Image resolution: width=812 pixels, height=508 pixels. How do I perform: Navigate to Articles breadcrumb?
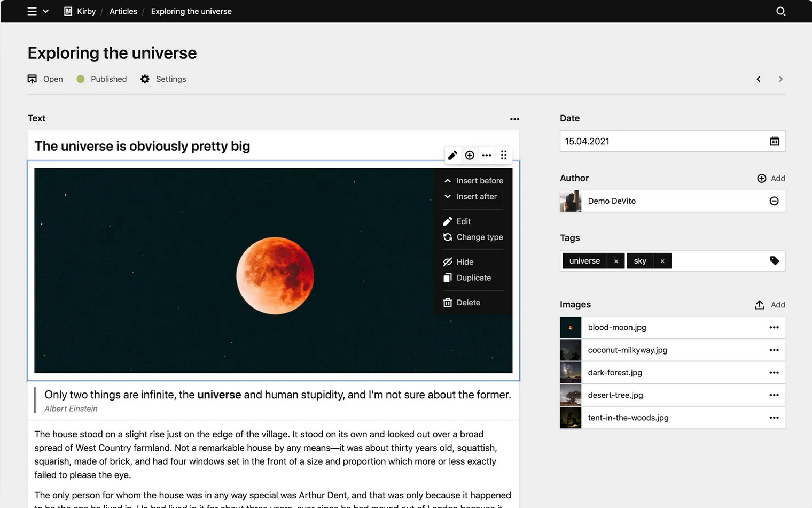point(123,11)
